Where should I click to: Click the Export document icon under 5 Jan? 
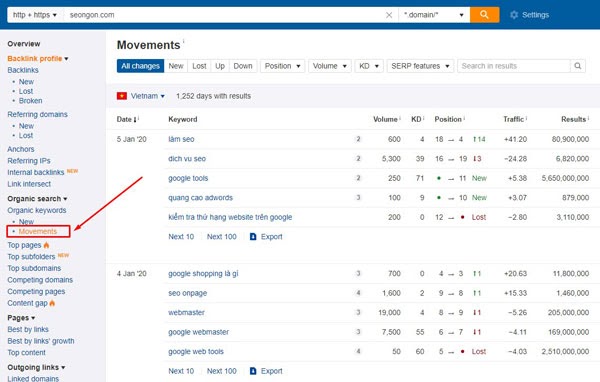click(x=253, y=237)
